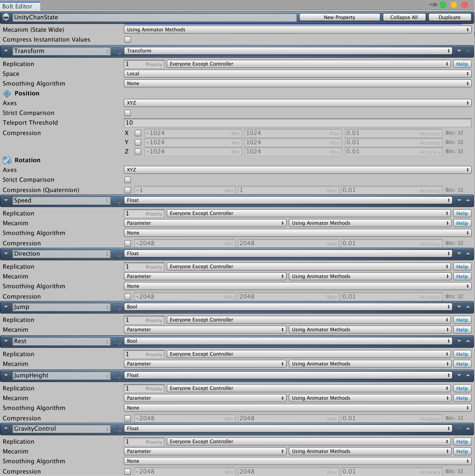Image resolution: width=475 pixels, height=476 pixels.
Task: Click the joystick icon on Rest property
Action: point(117,341)
